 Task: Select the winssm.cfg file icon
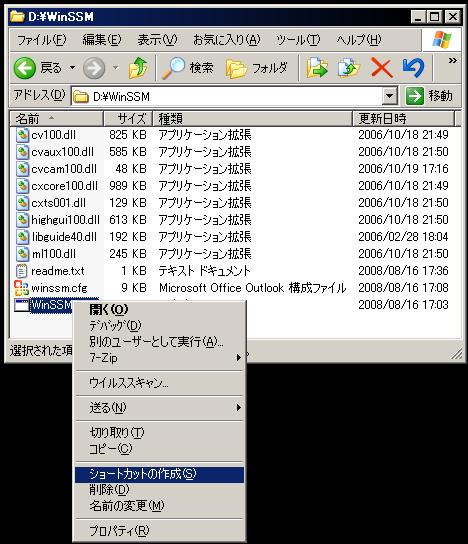[x=21, y=288]
